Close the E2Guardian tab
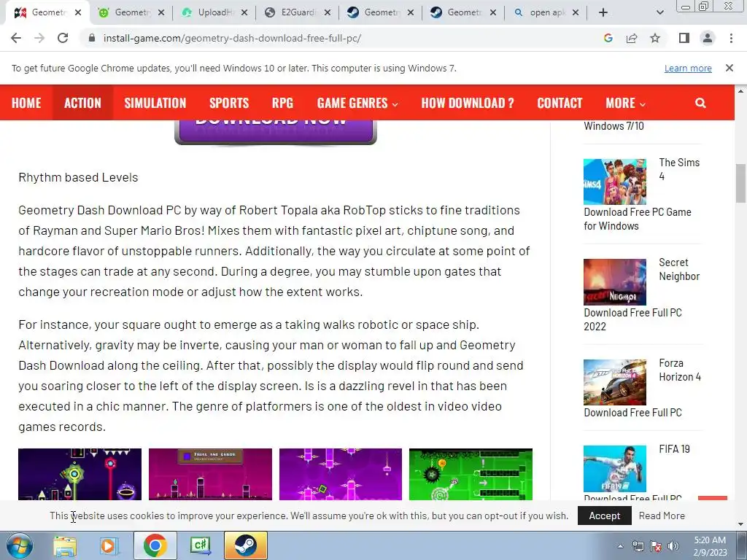 pyautogui.click(x=328, y=12)
